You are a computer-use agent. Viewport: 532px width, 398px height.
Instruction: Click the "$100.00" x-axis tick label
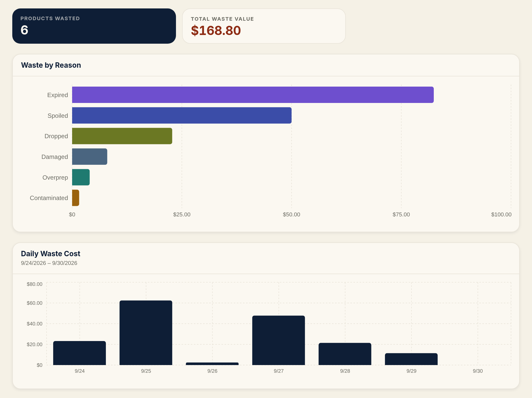tap(501, 215)
